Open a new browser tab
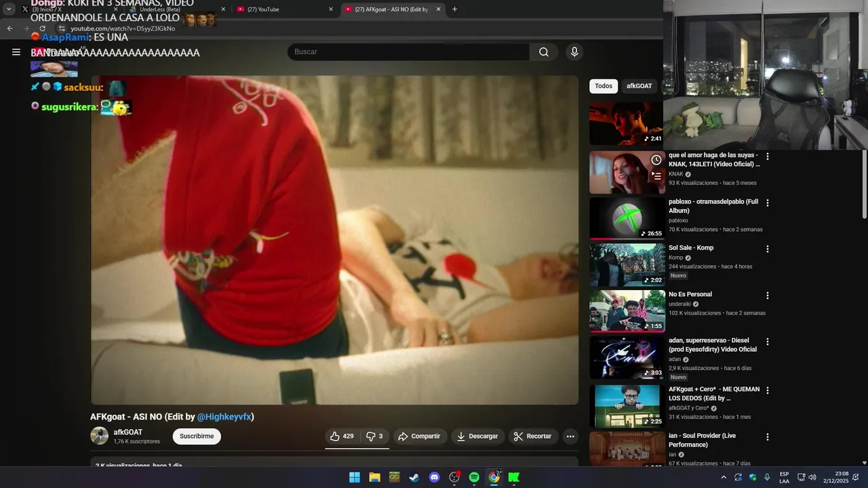This screenshot has width=868, height=488. tap(454, 9)
